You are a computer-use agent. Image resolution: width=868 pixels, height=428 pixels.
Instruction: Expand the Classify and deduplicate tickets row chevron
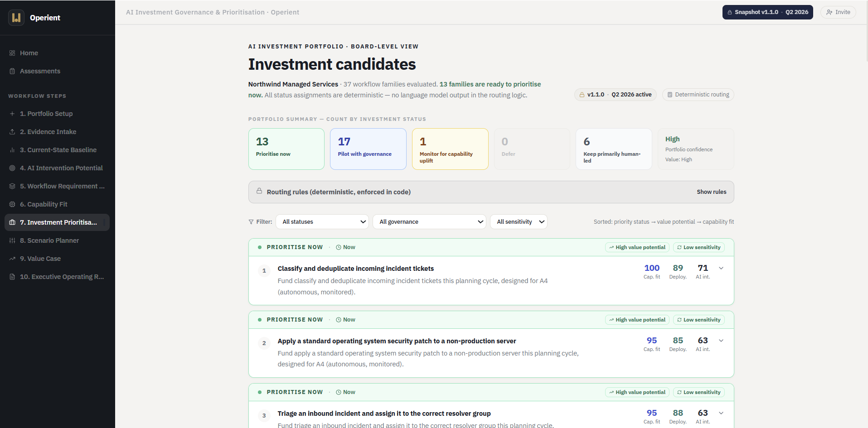[x=721, y=268]
